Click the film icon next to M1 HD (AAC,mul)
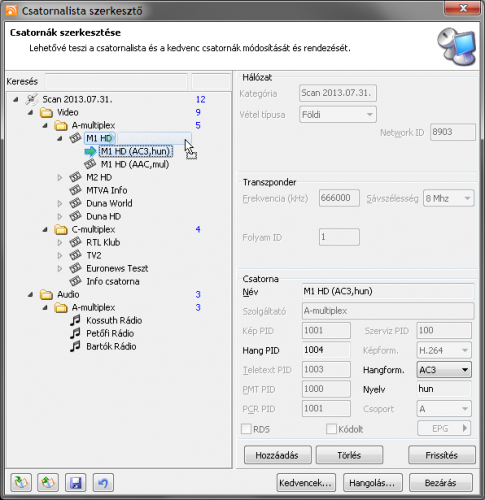485x500 pixels. (90, 164)
